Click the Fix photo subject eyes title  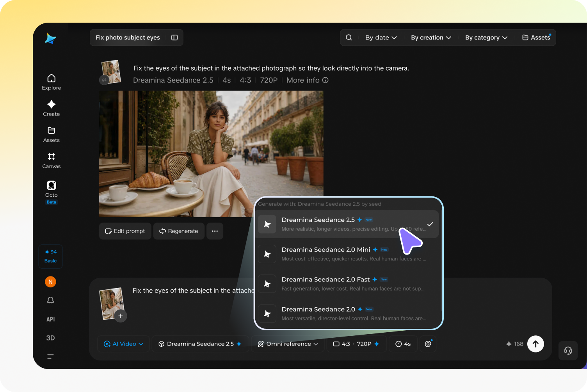(128, 37)
